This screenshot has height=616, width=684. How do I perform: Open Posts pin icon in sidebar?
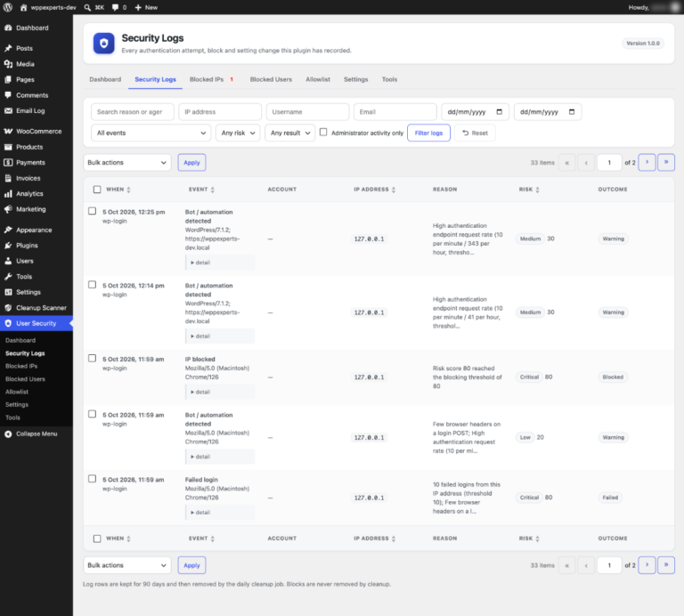(8, 48)
